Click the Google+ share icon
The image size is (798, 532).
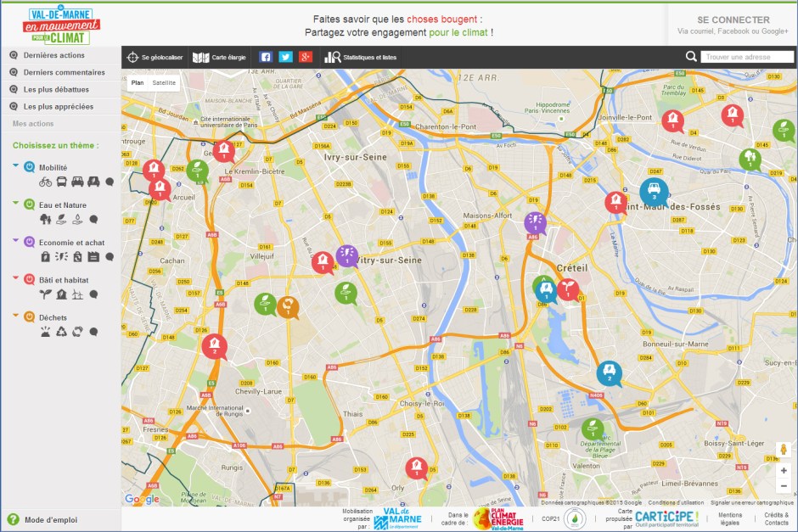click(306, 57)
